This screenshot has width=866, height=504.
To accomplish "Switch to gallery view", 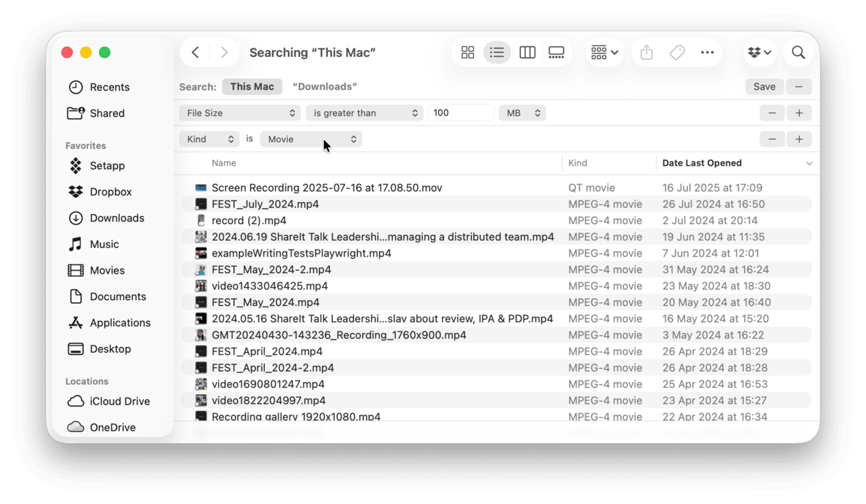I will [x=557, y=53].
